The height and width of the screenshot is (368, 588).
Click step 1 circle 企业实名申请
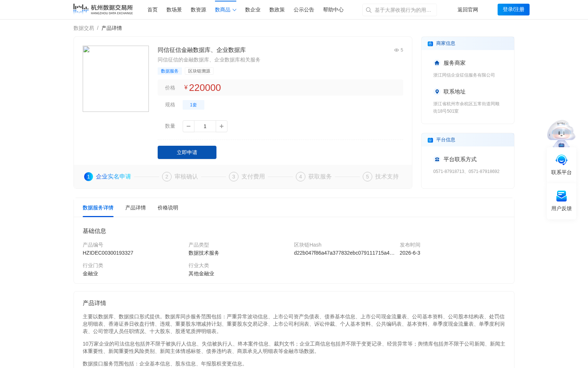coord(89,177)
